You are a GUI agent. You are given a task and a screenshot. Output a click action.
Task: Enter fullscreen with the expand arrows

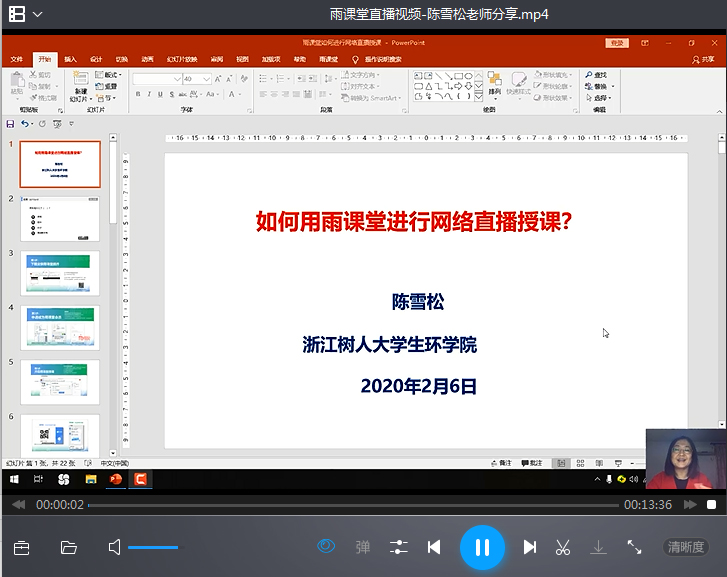point(634,547)
